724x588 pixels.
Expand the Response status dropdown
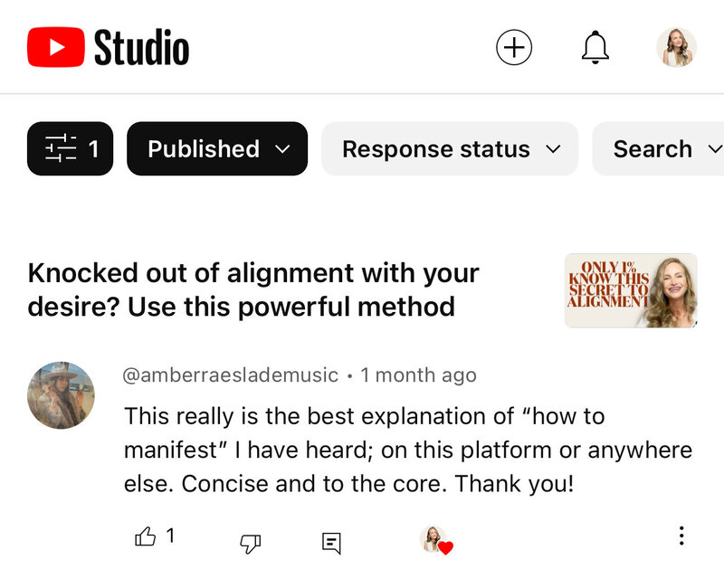pyautogui.click(x=450, y=148)
